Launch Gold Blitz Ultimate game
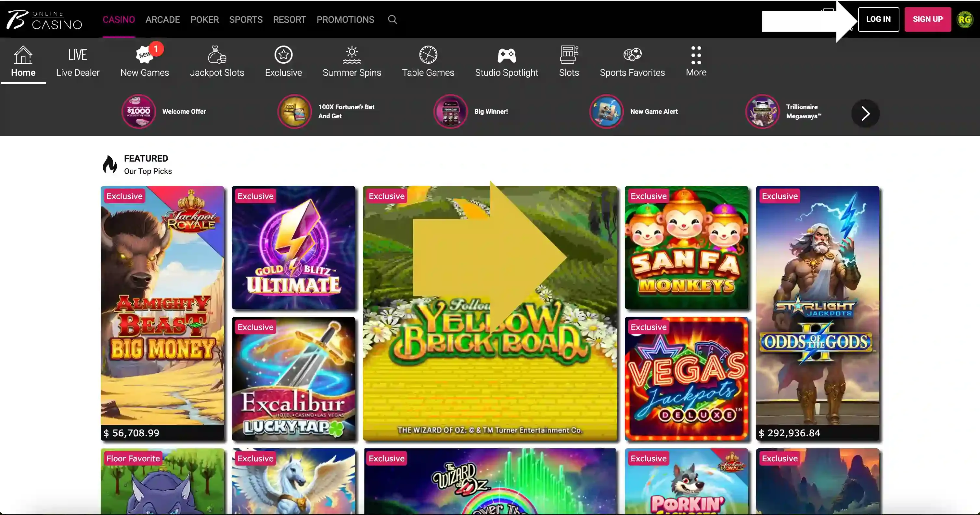This screenshot has width=980, height=515. (x=293, y=247)
